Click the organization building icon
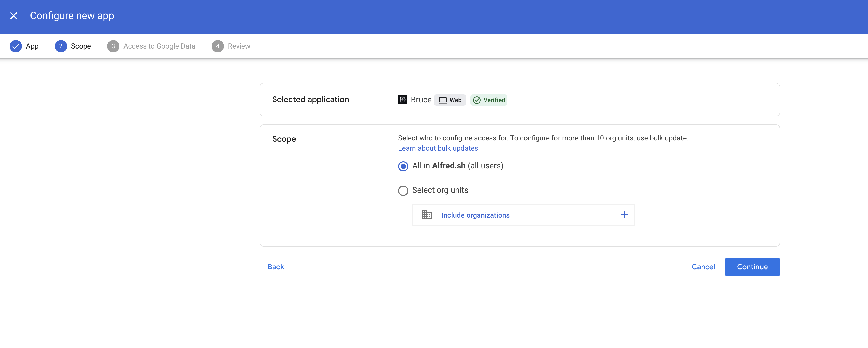Screen dimensions: 868x348 tap(427, 215)
